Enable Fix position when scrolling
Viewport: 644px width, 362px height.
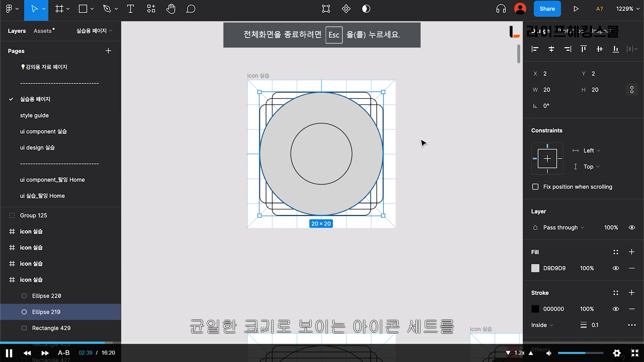[x=535, y=187]
